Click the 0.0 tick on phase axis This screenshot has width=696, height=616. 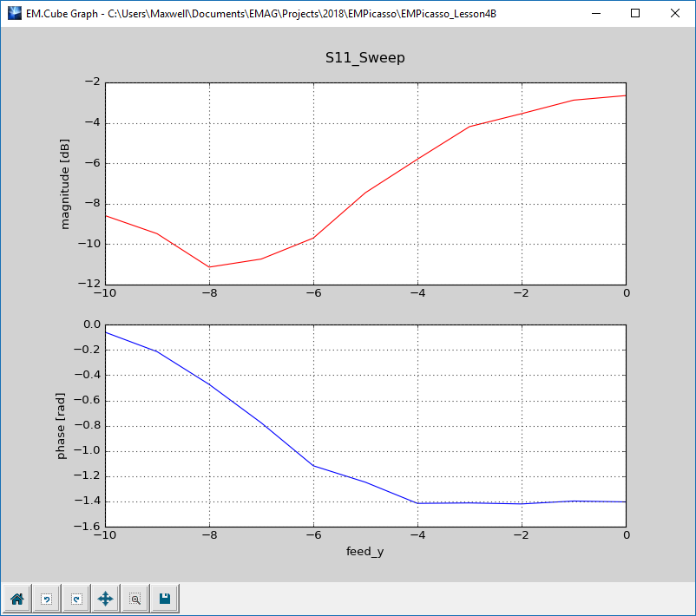coord(92,324)
